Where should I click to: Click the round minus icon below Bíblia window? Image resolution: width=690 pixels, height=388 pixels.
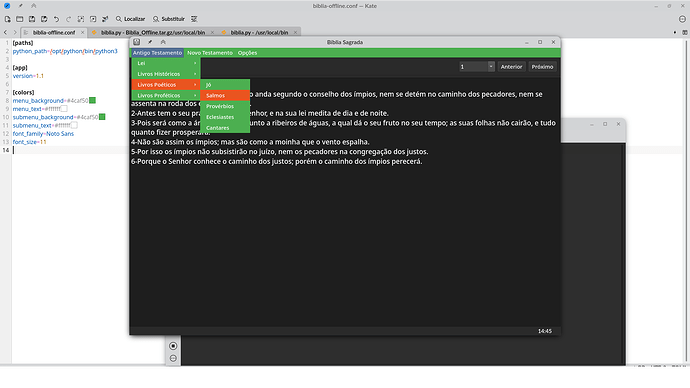pyautogui.click(x=173, y=358)
